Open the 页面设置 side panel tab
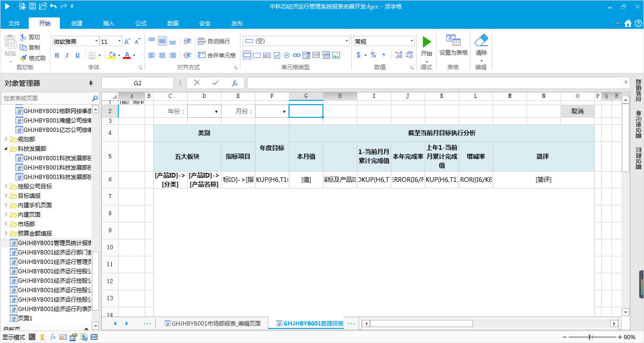This screenshot has width=644, height=343. pos(638,158)
